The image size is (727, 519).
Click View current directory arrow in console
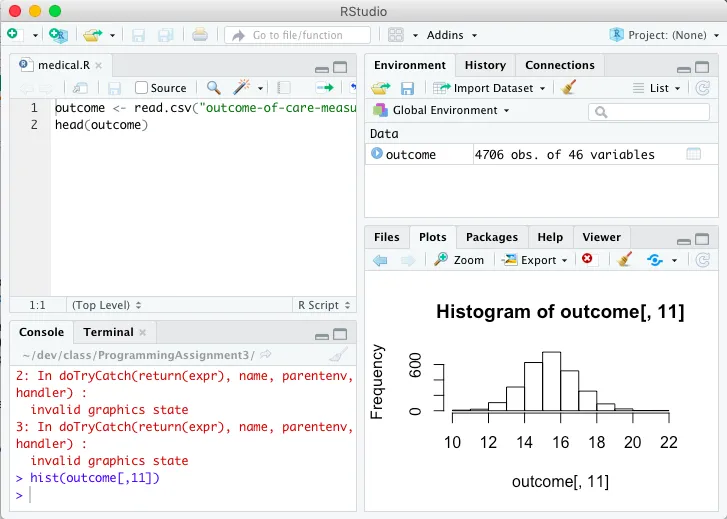click(266, 355)
